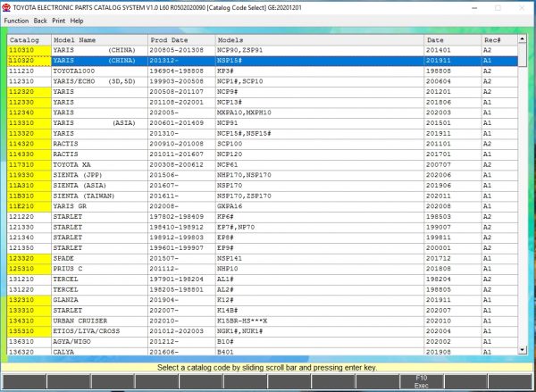Open the Print menu
This screenshot has height=392, width=536.
coord(58,21)
